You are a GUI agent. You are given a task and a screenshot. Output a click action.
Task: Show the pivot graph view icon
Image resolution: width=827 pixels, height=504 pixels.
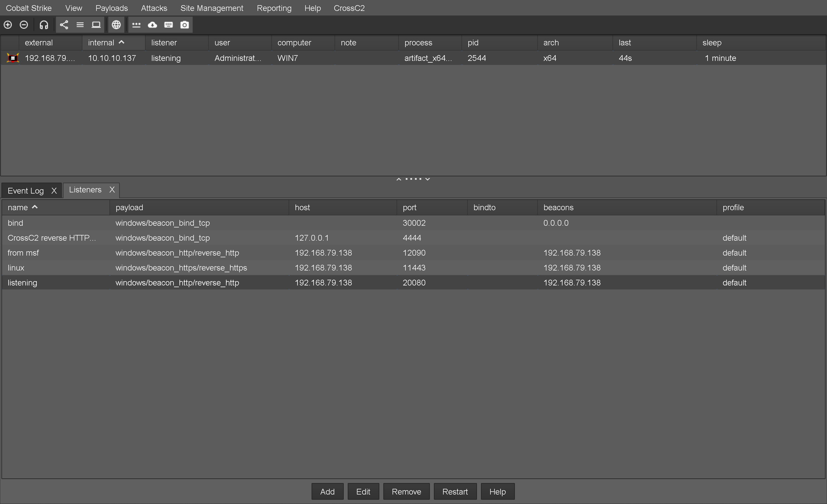pos(64,25)
